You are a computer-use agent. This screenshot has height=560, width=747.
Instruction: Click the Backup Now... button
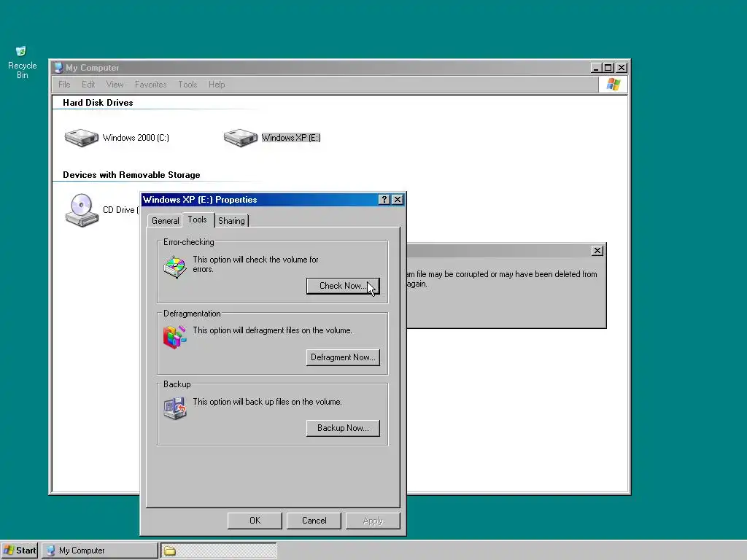coord(343,428)
